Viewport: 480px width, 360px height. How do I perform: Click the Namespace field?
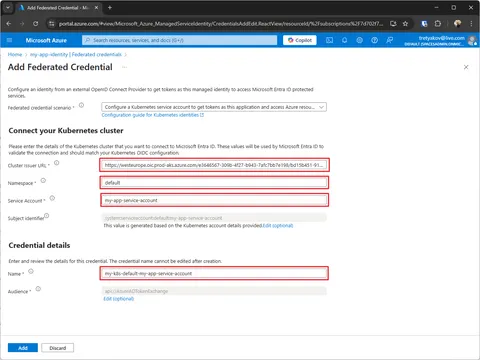(x=214, y=183)
